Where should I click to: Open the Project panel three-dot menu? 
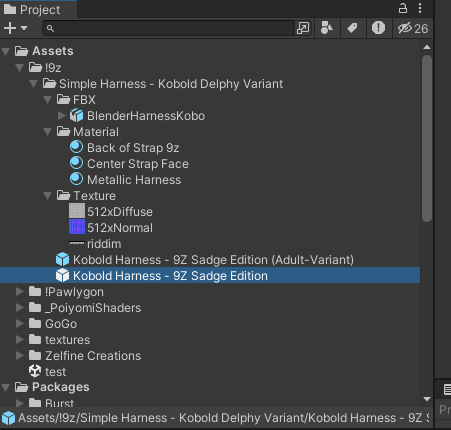[420, 8]
